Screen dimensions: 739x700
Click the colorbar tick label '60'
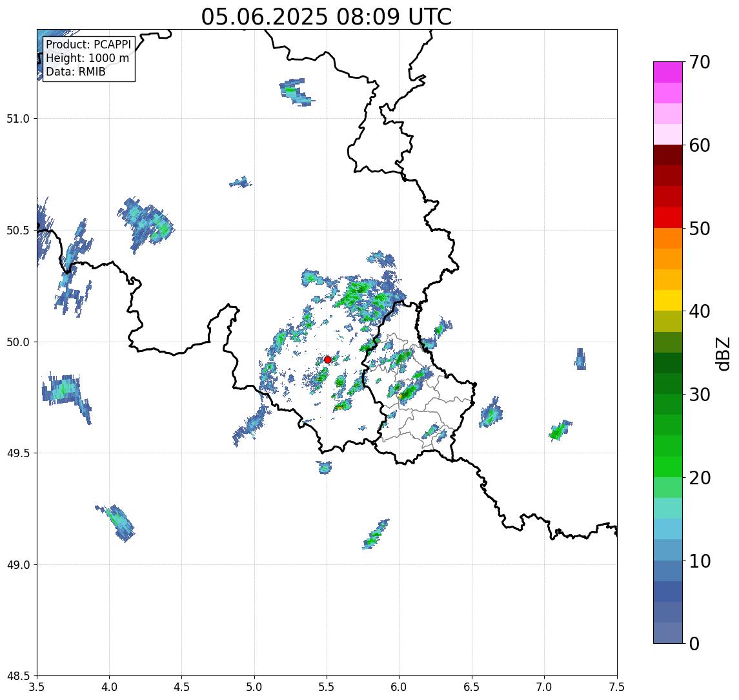coord(699,146)
